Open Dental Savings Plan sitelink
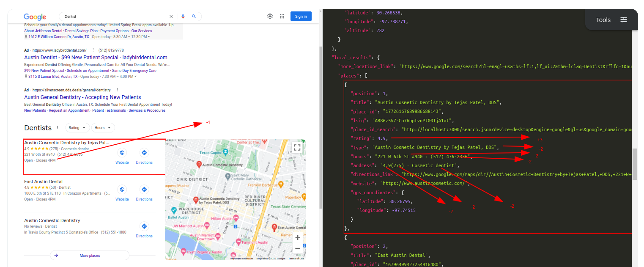644x267 pixels. click(82, 31)
